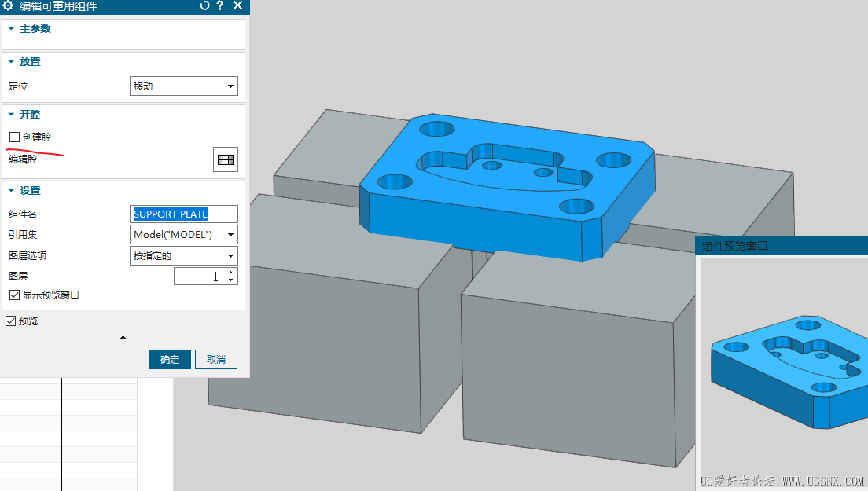Confirm with the 确定 button

170,359
